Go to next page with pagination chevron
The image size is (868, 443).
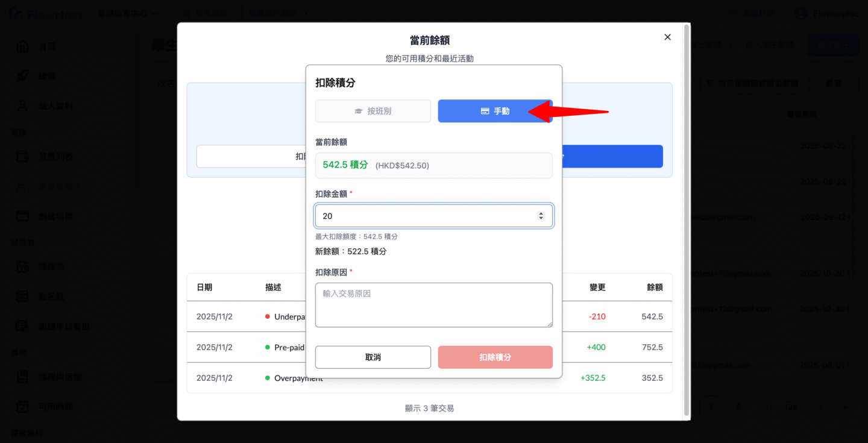pos(820,407)
